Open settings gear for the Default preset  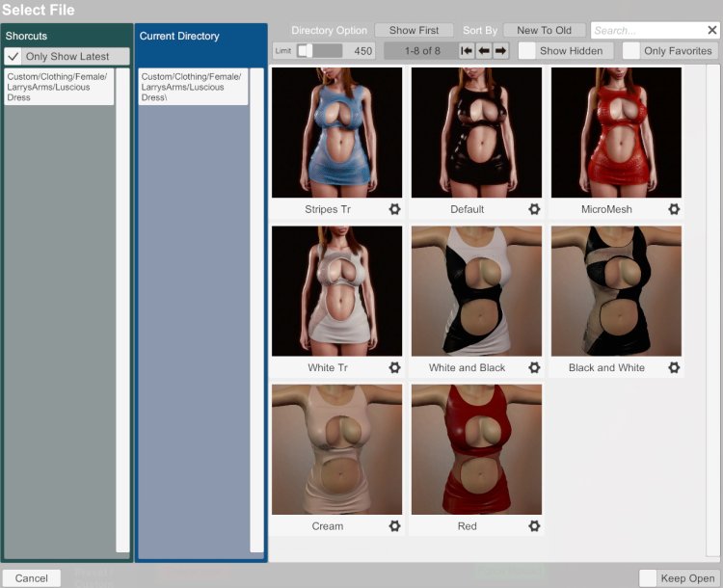534,209
